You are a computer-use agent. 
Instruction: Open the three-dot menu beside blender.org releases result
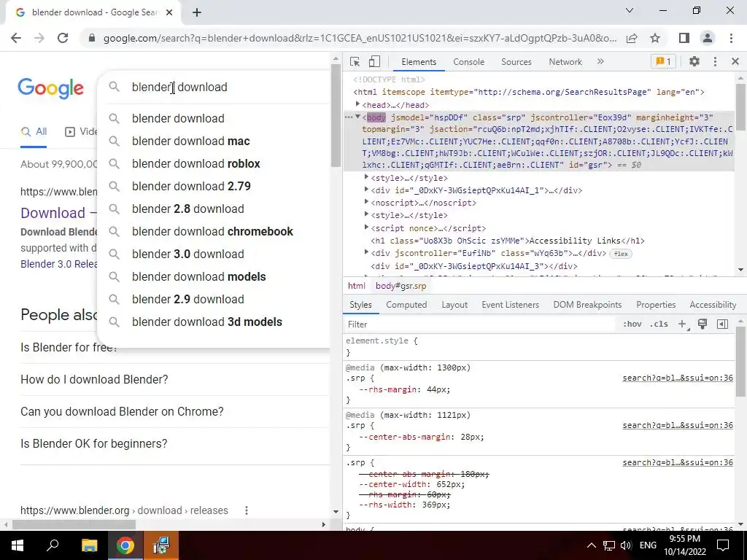[x=247, y=510]
